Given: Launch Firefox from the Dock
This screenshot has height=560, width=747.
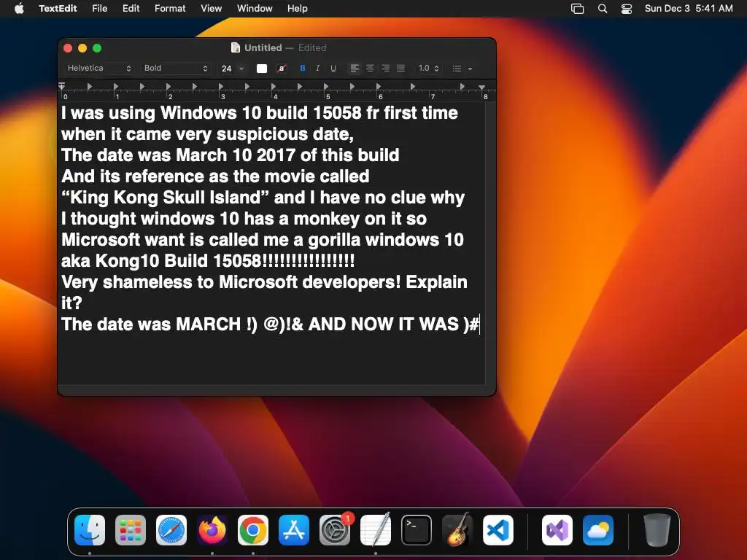Looking at the screenshot, I should pyautogui.click(x=212, y=530).
